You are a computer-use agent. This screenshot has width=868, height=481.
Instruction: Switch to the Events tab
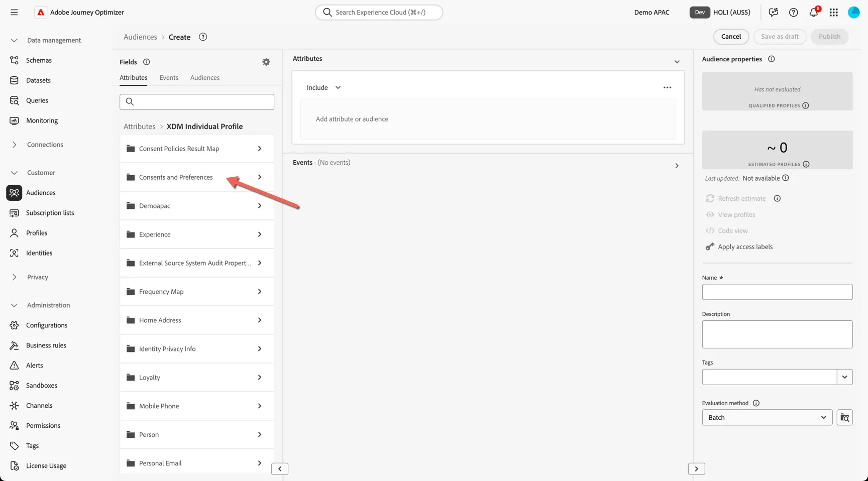[x=169, y=78]
